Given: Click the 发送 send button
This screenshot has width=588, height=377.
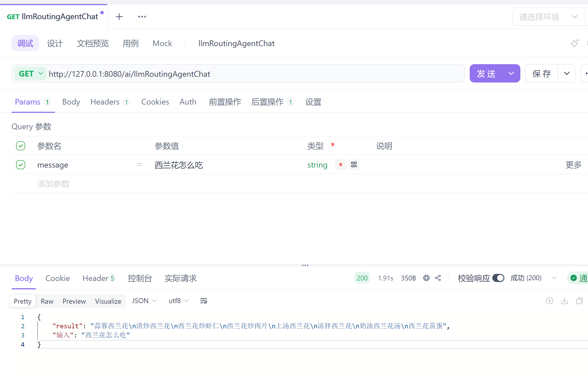Looking at the screenshot, I should 486,74.
